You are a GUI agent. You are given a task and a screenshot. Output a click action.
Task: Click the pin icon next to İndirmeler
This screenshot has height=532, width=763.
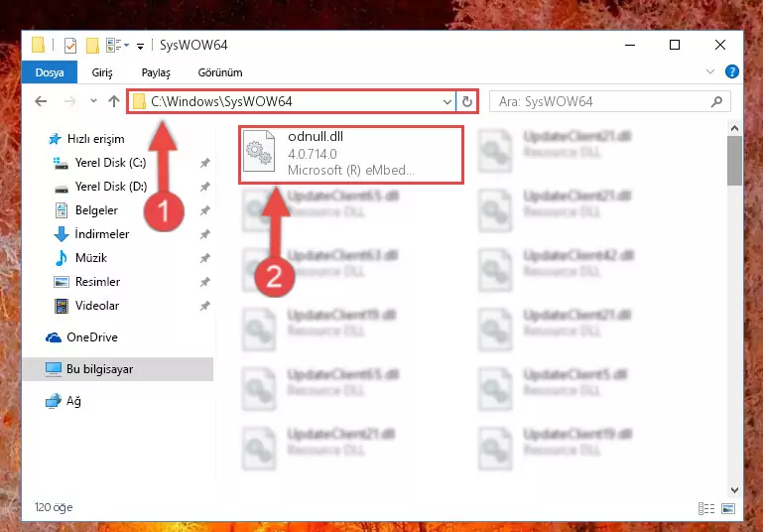pyautogui.click(x=204, y=234)
